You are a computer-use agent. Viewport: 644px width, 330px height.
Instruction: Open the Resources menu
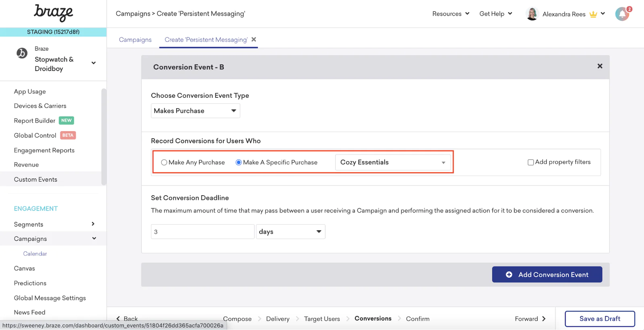pyautogui.click(x=450, y=14)
